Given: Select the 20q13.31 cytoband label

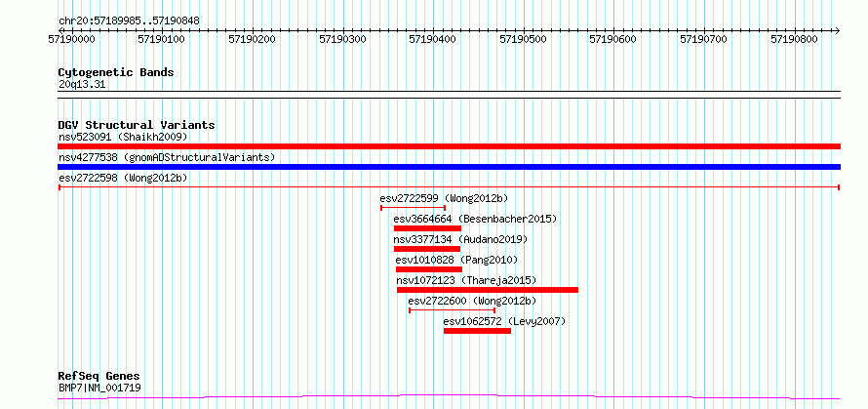Looking at the screenshot, I should tap(81, 85).
